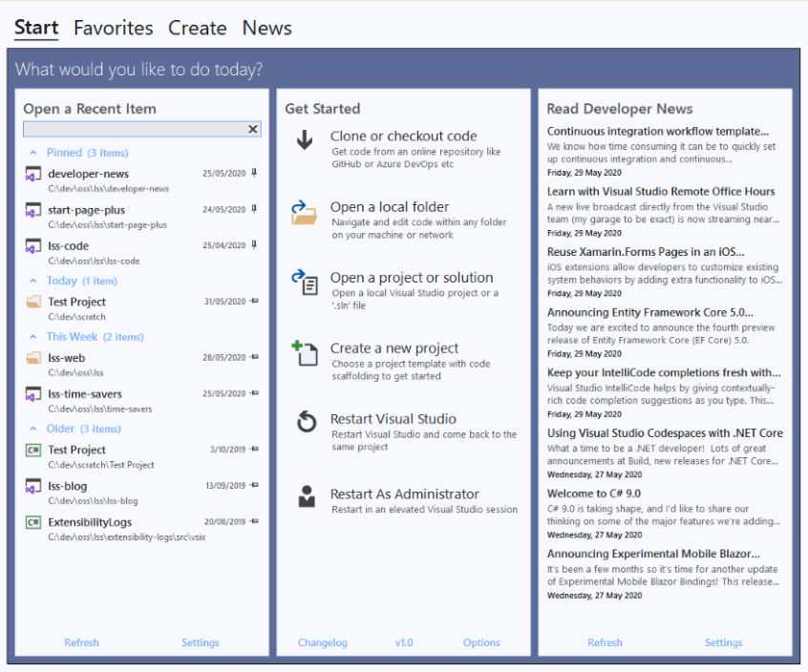This screenshot has width=808, height=672.
Task: Open Announcing Experimental Mobile Blazor article
Action: click(x=653, y=554)
